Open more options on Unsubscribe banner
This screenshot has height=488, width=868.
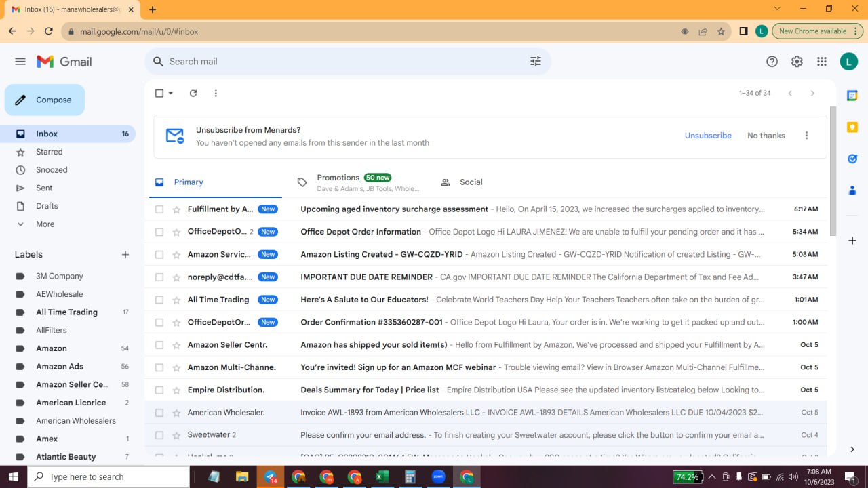[x=806, y=136]
